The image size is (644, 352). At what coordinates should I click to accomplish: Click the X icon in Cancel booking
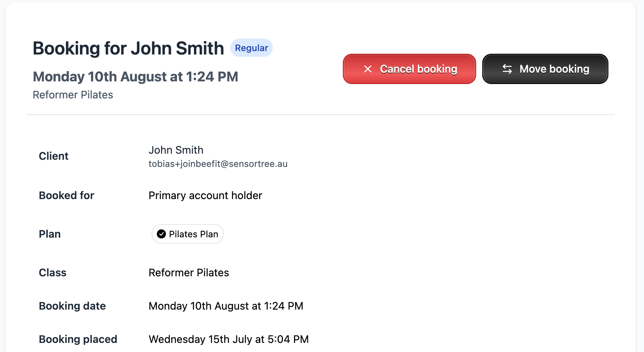pyautogui.click(x=367, y=69)
